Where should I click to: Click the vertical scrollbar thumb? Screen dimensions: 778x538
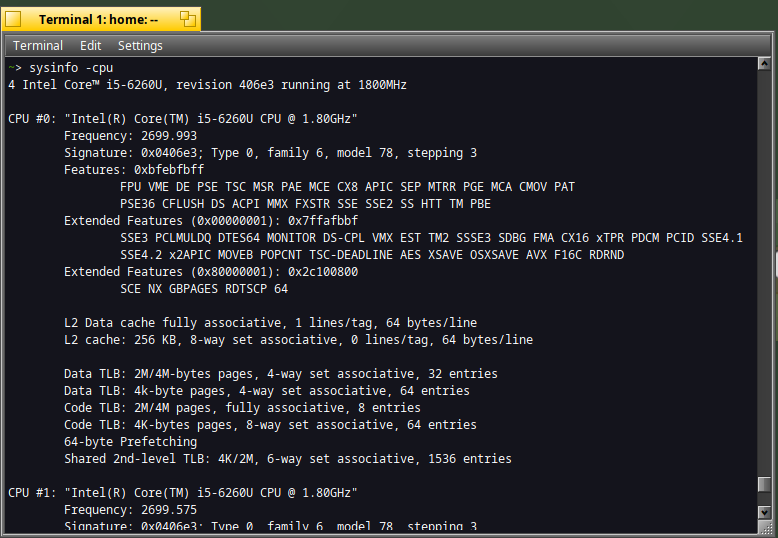point(764,484)
